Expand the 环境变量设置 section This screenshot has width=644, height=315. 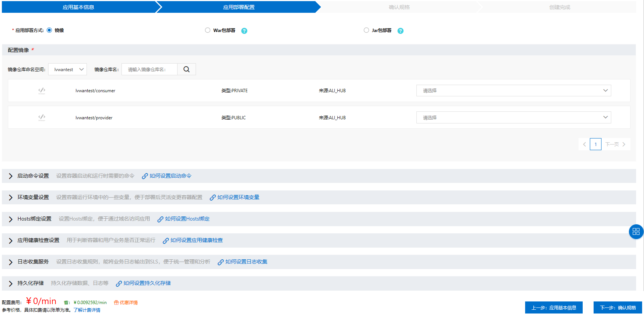pos(11,198)
